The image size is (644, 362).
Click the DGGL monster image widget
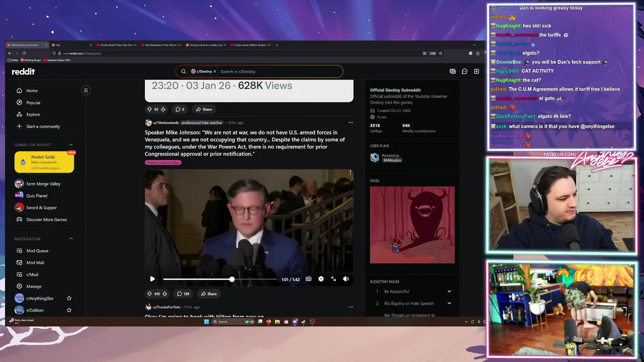[412, 225]
